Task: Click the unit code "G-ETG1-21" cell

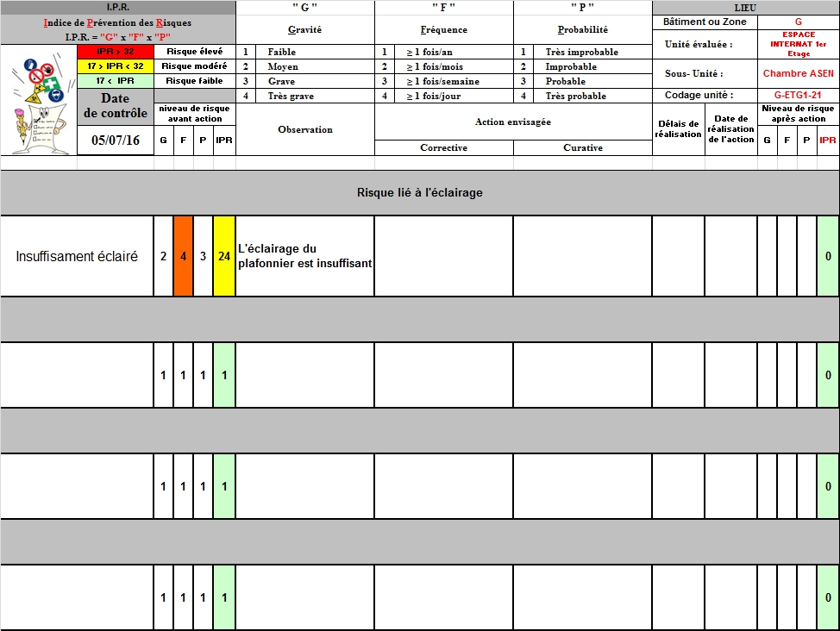Action: pyautogui.click(x=798, y=96)
